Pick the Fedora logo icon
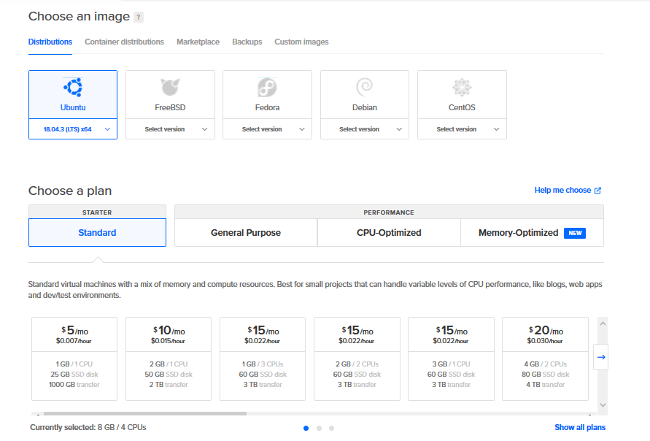 pos(267,87)
